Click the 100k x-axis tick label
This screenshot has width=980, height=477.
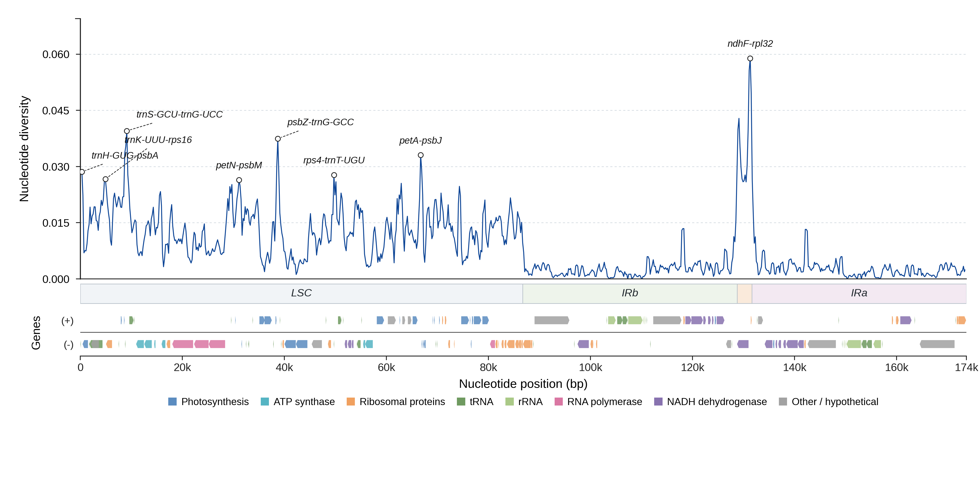click(x=590, y=367)
